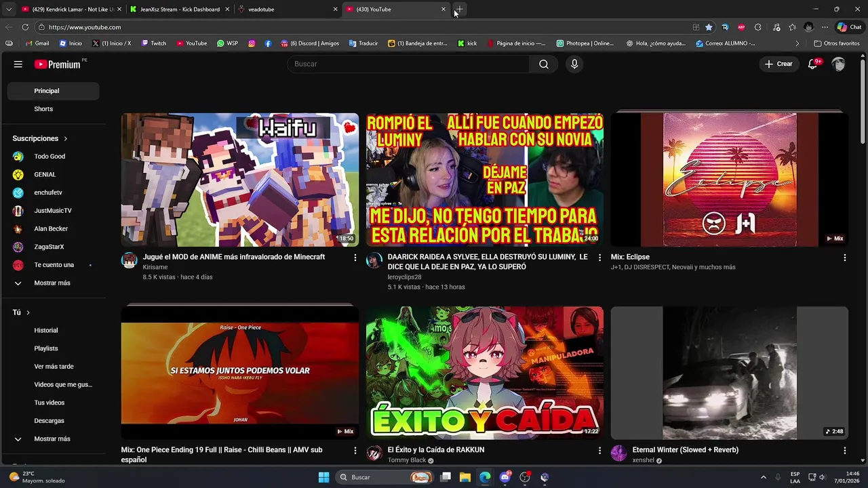868x488 pixels.
Task: Click the search magnifier button
Action: coord(544,64)
